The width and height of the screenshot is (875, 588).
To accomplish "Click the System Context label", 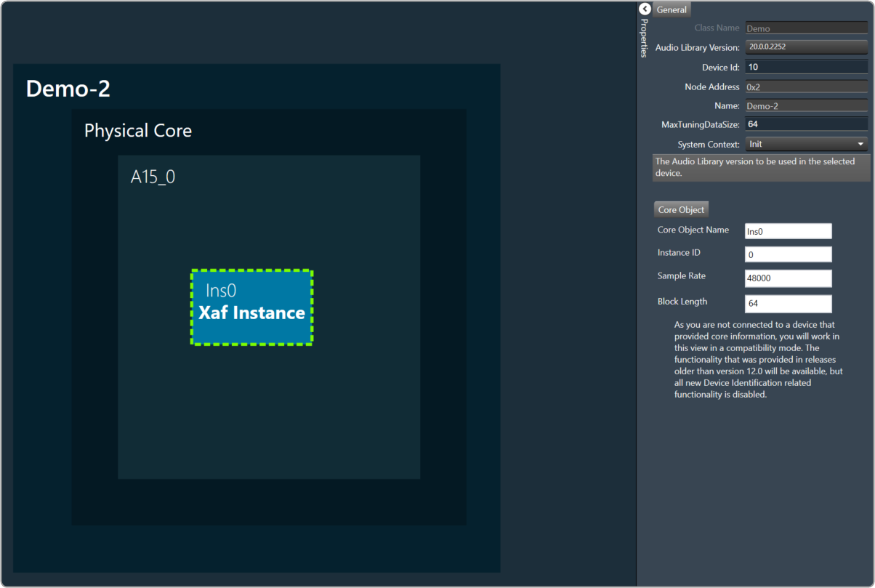I will (x=709, y=145).
